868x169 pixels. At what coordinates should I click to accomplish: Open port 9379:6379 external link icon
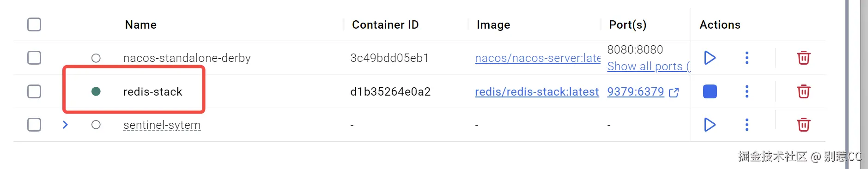674,92
